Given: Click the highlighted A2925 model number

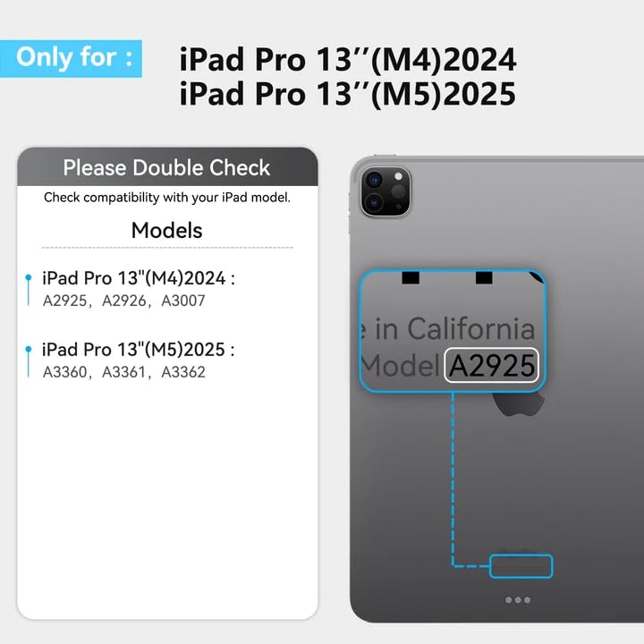Looking at the screenshot, I should (x=492, y=365).
